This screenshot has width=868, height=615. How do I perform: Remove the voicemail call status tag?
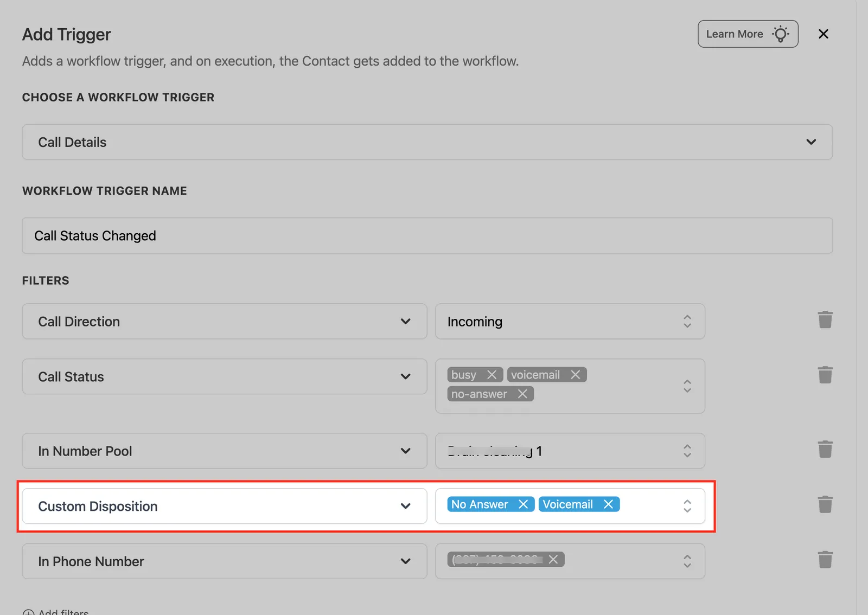click(576, 375)
